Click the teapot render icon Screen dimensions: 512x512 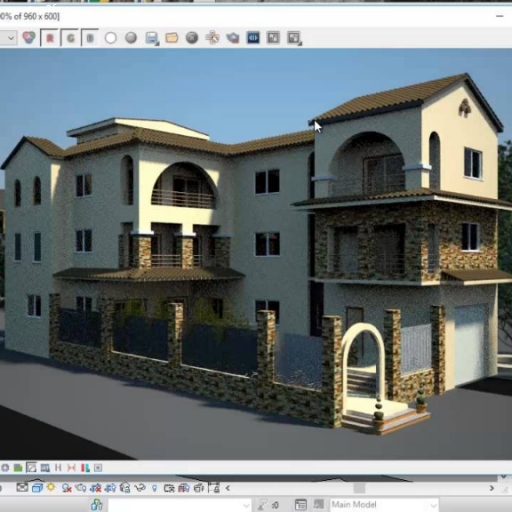tap(233, 38)
